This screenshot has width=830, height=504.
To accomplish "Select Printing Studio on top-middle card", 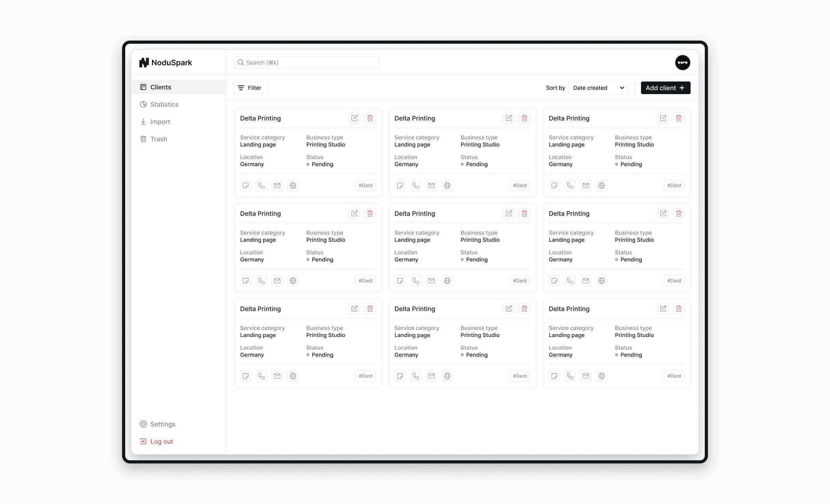I will click(x=480, y=145).
